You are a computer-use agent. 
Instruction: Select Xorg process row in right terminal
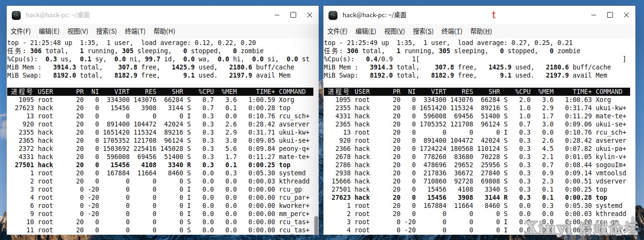coord(477,100)
